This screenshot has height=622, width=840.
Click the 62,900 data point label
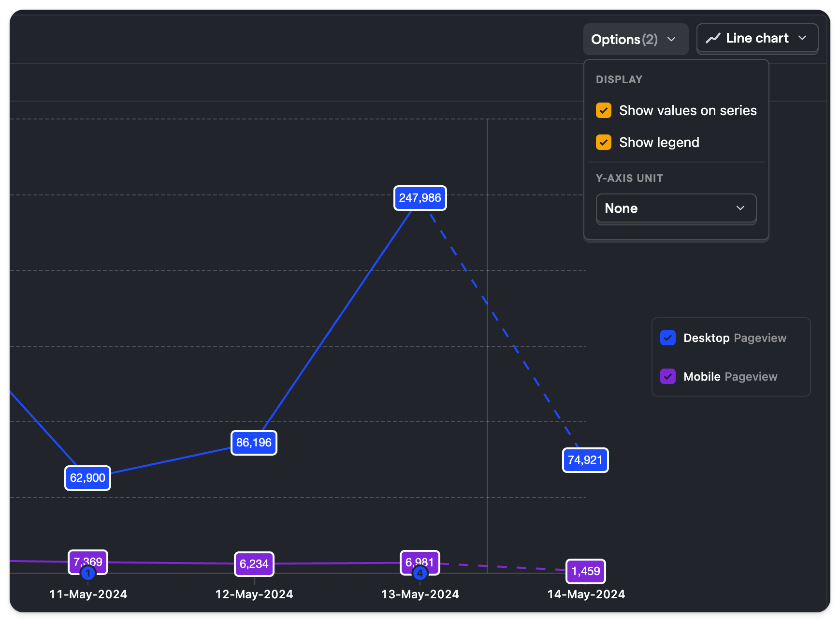click(87, 478)
